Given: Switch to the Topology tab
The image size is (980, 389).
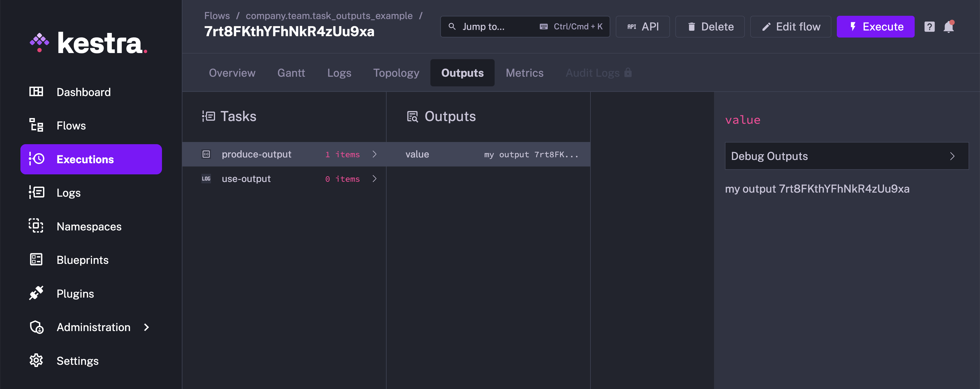Looking at the screenshot, I should coord(396,73).
